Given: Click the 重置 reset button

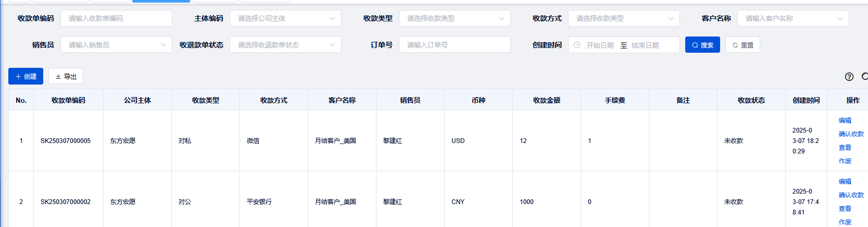Looking at the screenshot, I should point(743,45).
